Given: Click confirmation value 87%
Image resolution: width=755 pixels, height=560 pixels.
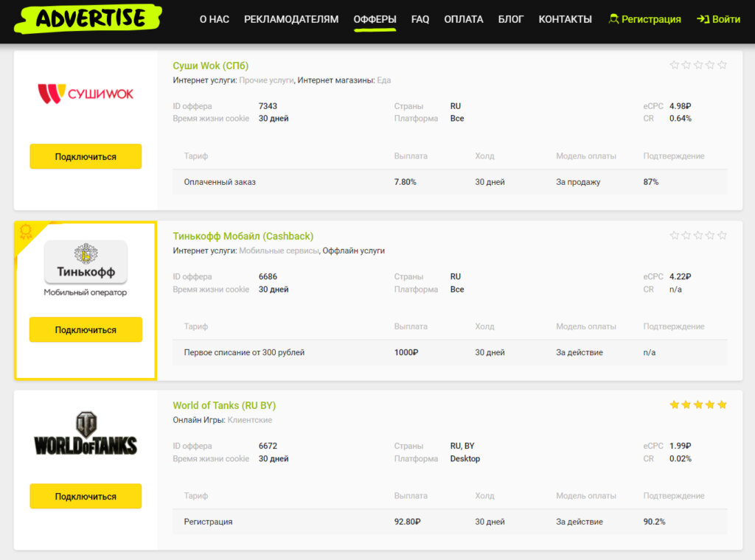Looking at the screenshot, I should 650,182.
